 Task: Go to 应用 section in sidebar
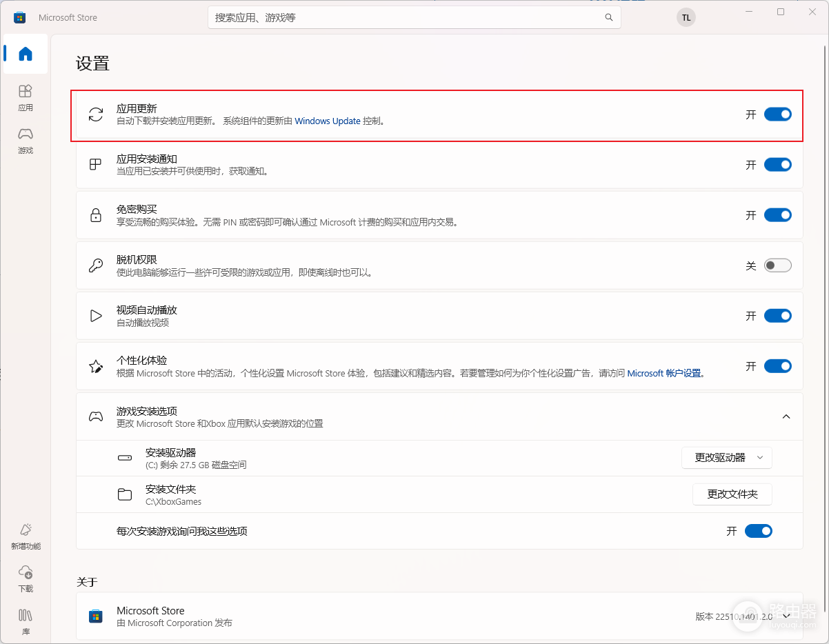point(26,98)
